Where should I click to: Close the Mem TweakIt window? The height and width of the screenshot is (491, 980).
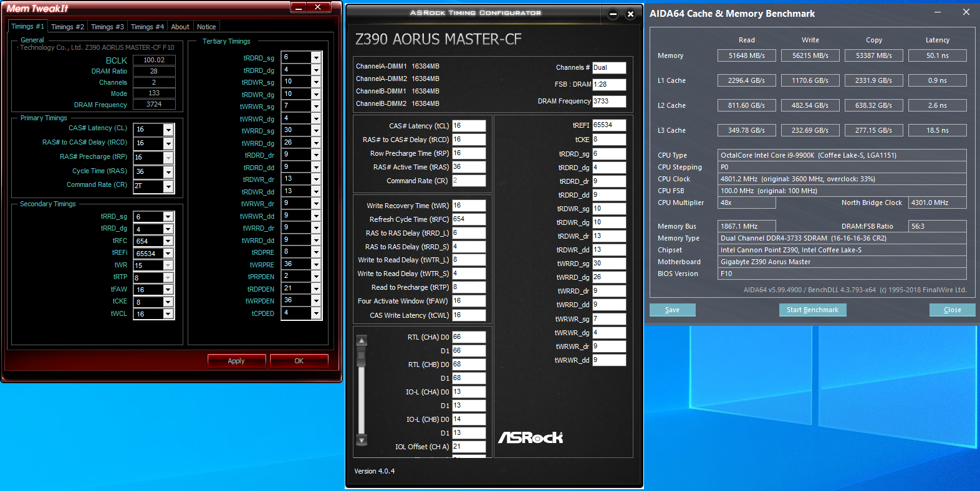point(318,7)
